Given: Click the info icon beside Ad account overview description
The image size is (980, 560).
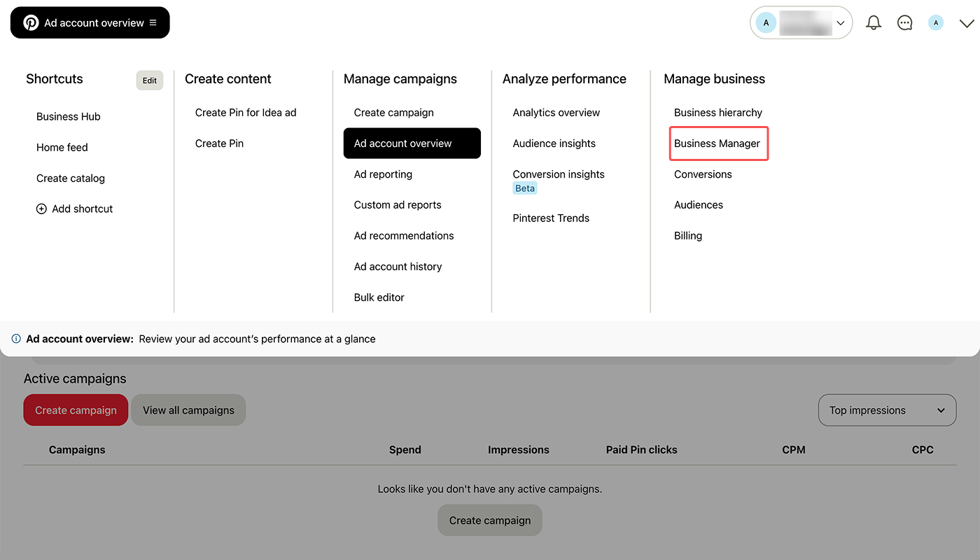Looking at the screenshot, I should 16,339.
